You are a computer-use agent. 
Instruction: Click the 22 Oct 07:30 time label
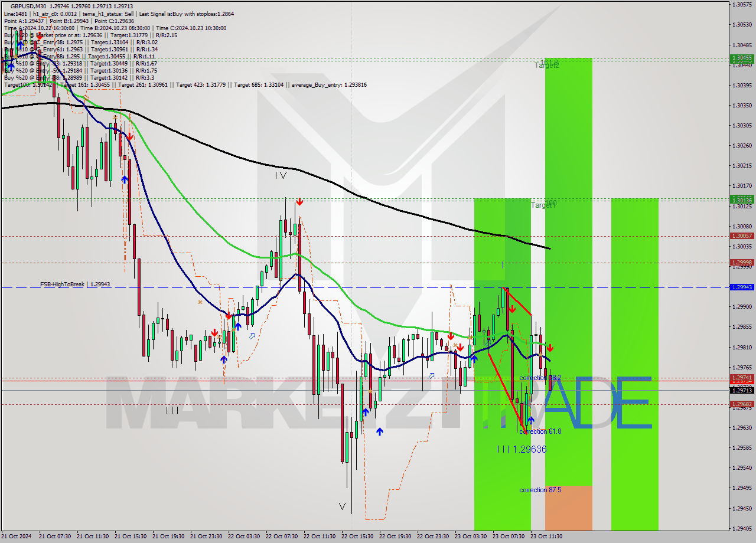(x=282, y=537)
